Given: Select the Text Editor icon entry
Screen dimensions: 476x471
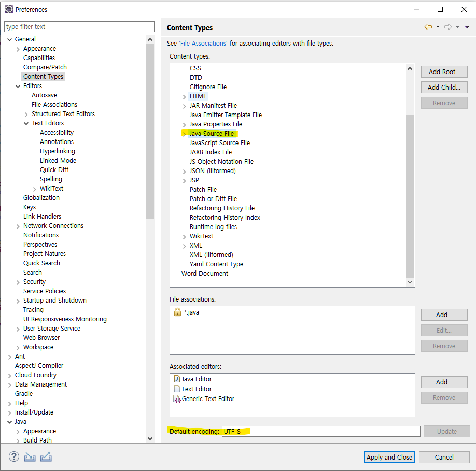Looking at the screenshot, I should pos(177,389).
